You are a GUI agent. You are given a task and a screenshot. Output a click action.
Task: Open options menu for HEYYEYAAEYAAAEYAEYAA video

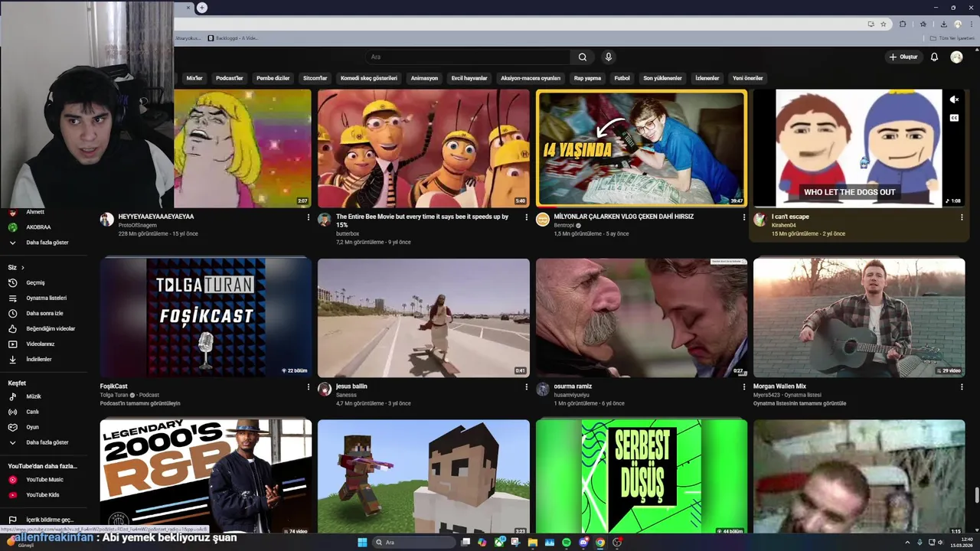tap(309, 217)
